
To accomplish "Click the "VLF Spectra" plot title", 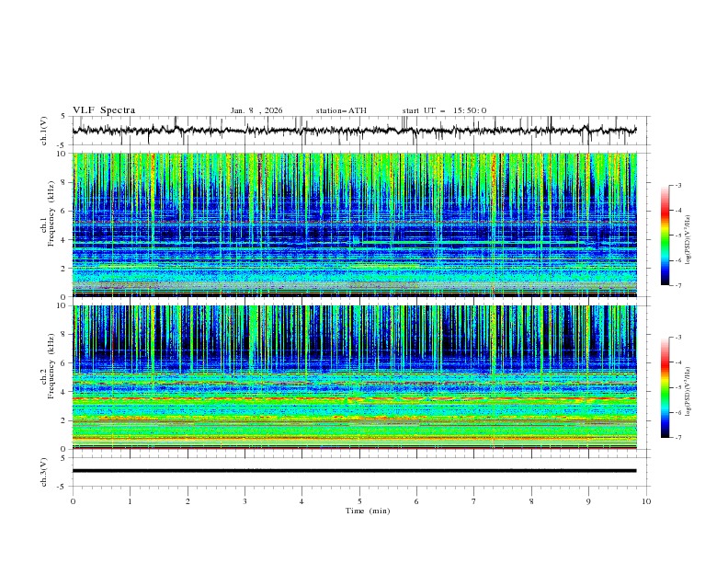I will click(x=104, y=110).
